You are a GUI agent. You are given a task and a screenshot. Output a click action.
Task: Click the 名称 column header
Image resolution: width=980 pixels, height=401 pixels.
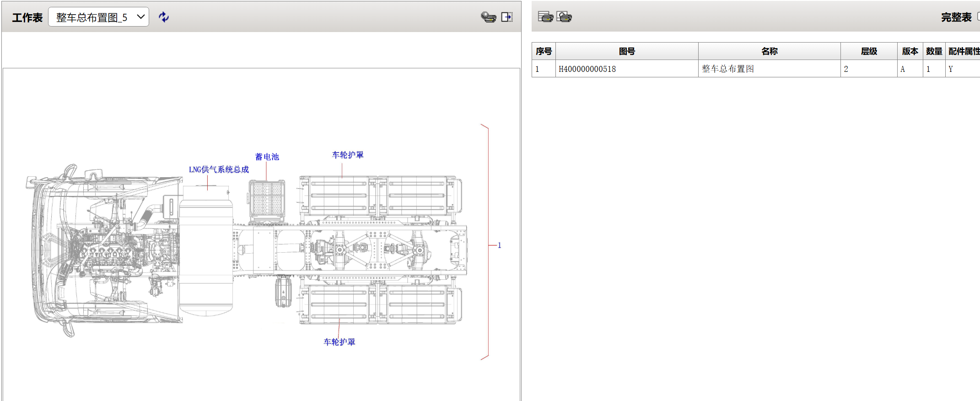point(769,51)
